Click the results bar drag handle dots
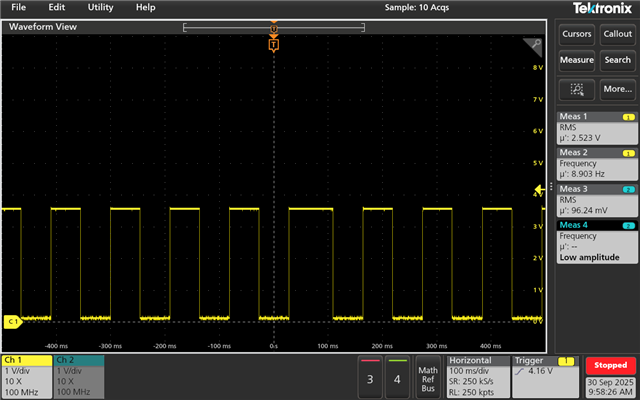The image size is (640, 400). click(x=551, y=187)
